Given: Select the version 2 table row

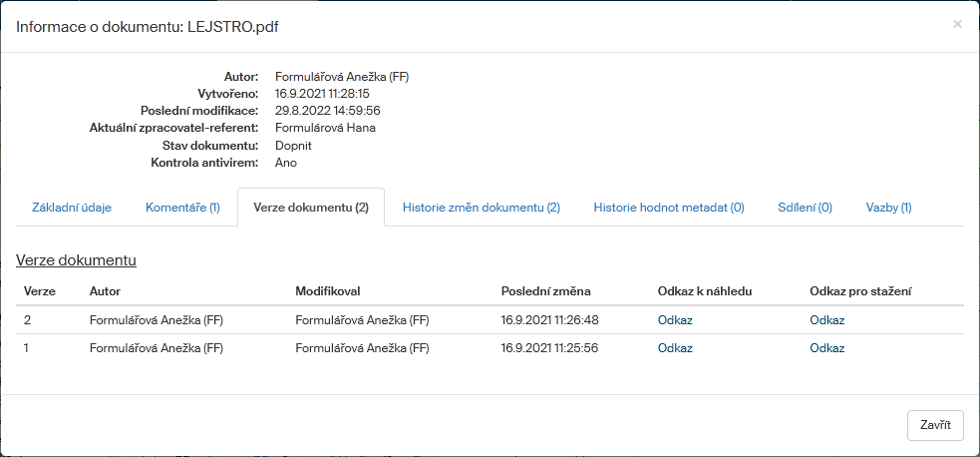Looking at the screenshot, I should [399, 320].
